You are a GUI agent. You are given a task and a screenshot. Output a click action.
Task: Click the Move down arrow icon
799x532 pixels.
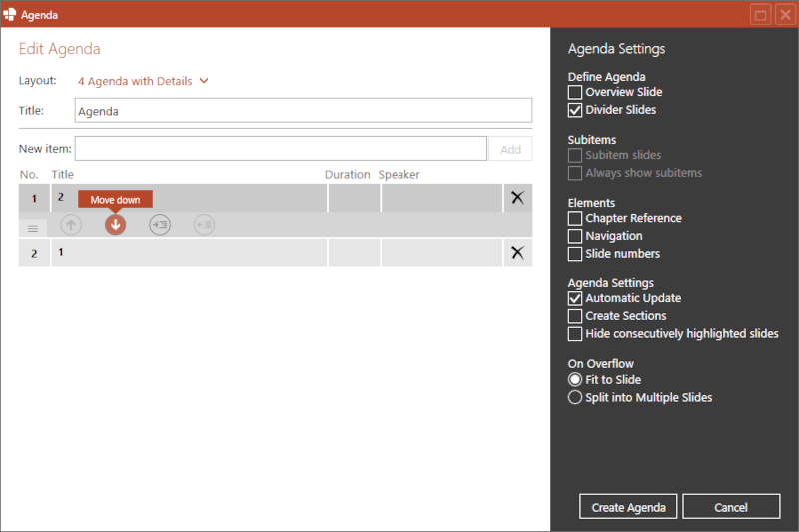click(x=116, y=225)
